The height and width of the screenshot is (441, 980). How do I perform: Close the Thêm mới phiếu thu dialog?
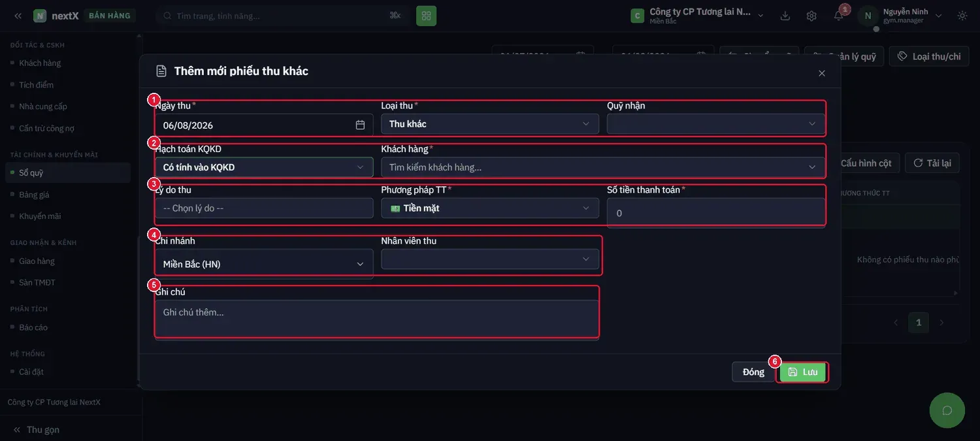click(x=822, y=73)
